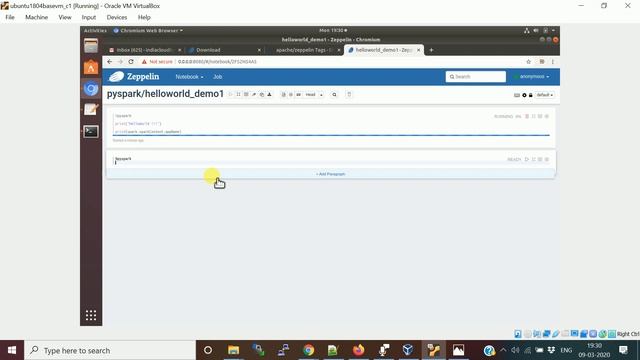The width and height of the screenshot is (640, 360).
Task: Open the default view mode dropdown
Action: click(x=544, y=95)
